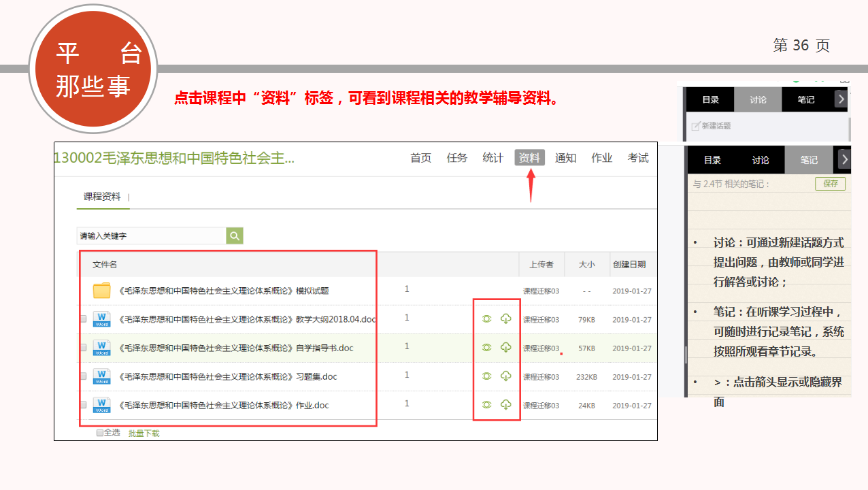This screenshot has height=490, width=868.
Task: Click 新建话题 to start a new topic
Action: pos(712,126)
